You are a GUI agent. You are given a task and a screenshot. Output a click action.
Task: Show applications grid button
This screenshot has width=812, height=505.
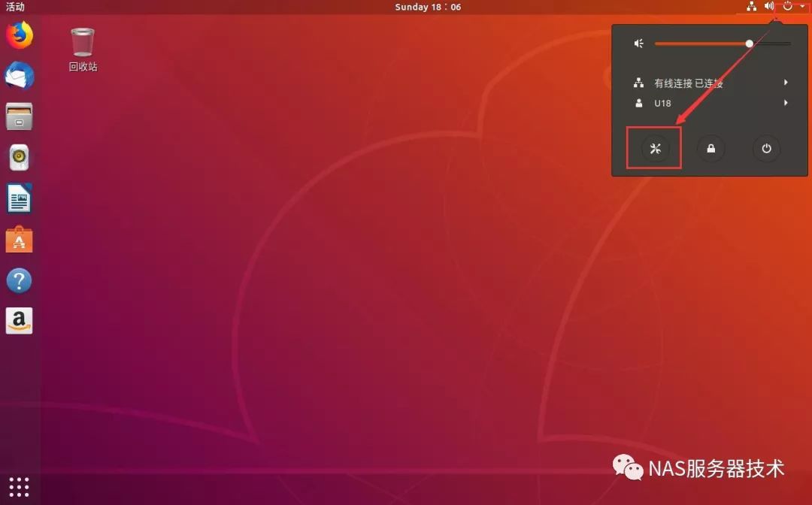pyautogui.click(x=19, y=487)
